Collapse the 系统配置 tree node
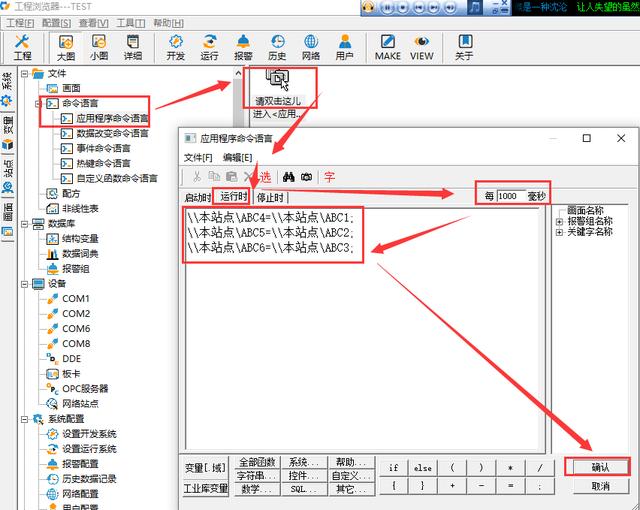Image resolution: width=640 pixels, height=510 pixels. (24, 419)
